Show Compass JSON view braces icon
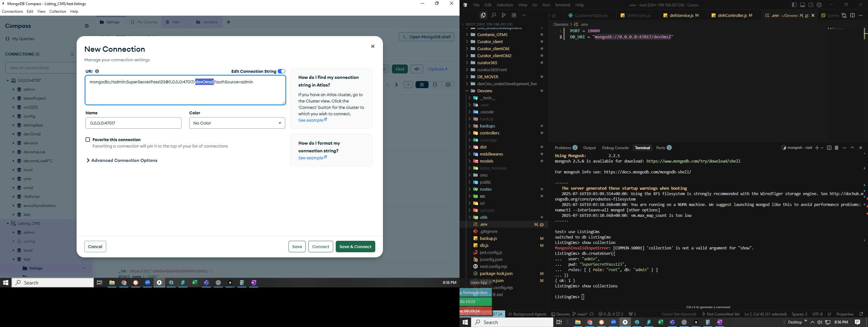The image size is (868, 327). (435, 85)
